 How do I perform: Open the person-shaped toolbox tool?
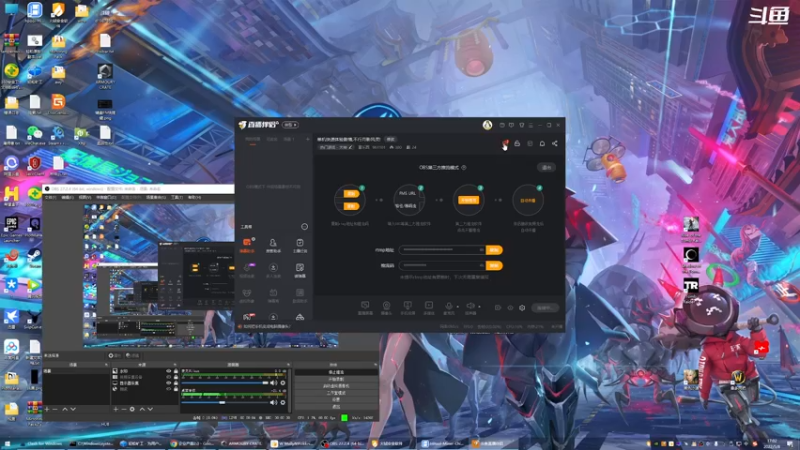click(273, 243)
